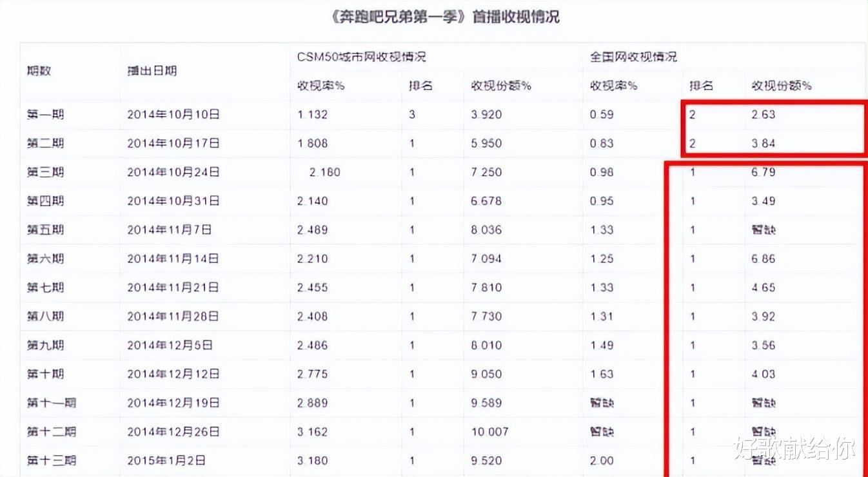Click 1.33 in the 第七期 row
This screenshot has height=477, width=868.
click(602, 287)
